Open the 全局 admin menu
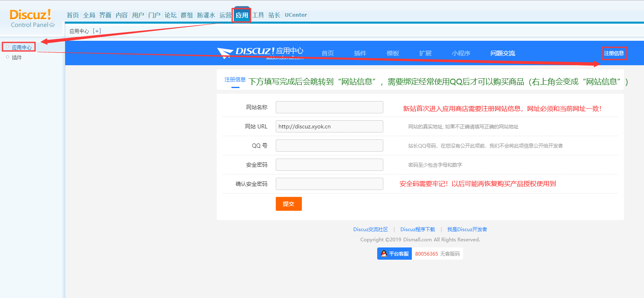 coord(89,15)
